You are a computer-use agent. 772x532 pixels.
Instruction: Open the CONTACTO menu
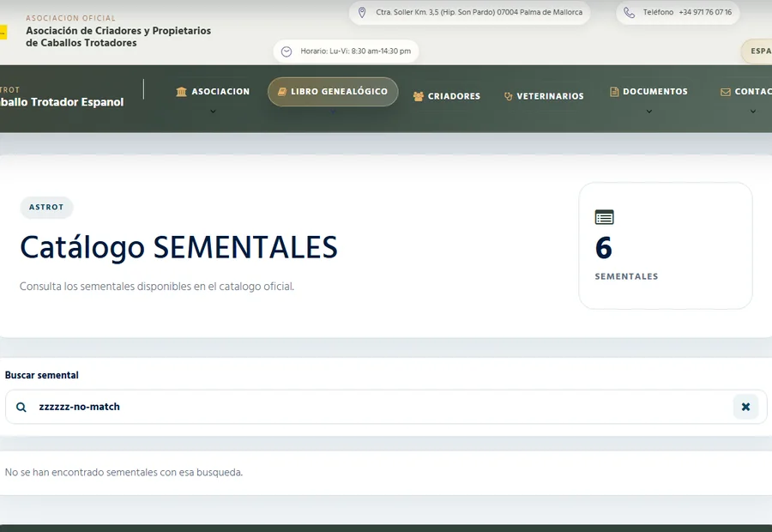(x=746, y=92)
